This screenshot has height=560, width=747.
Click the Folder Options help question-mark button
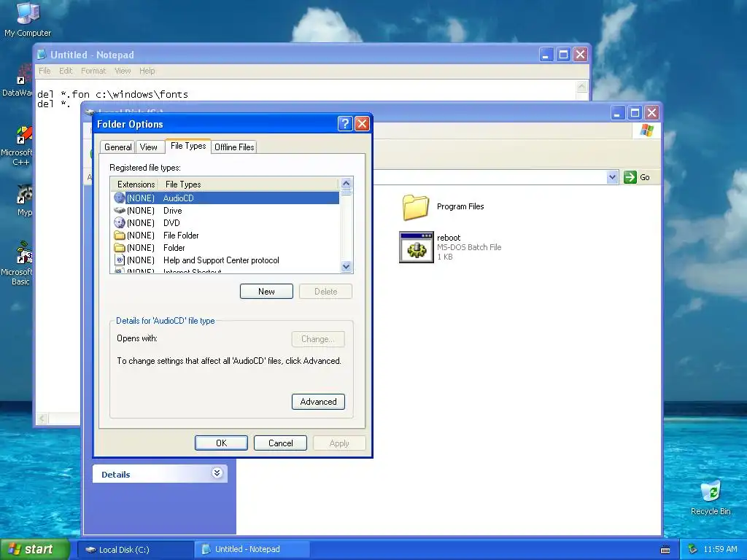point(345,124)
